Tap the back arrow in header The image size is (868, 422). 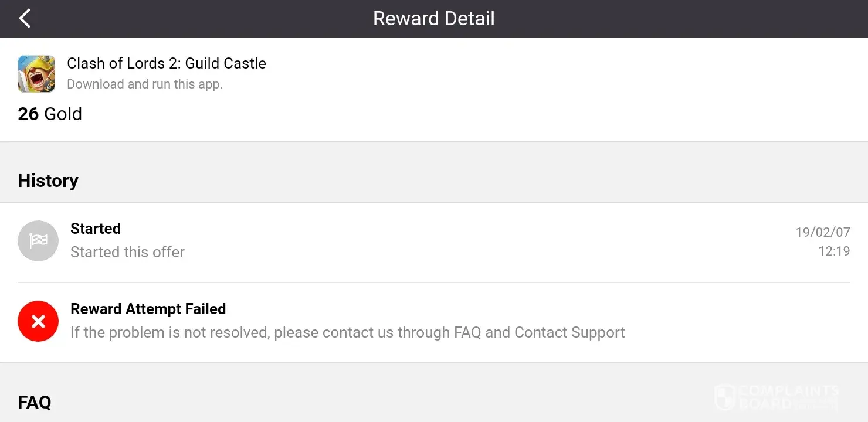(25, 19)
